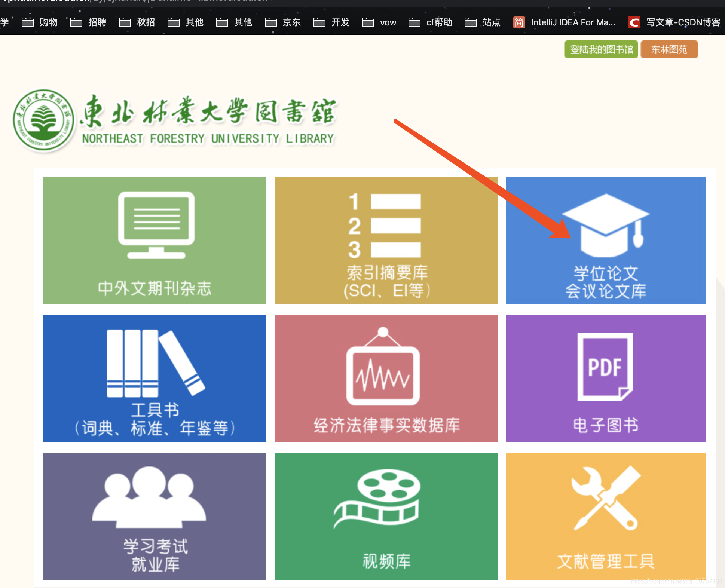Open the computer monitor journals icon
The height and width of the screenshot is (588, 725).
coord(156,225)
